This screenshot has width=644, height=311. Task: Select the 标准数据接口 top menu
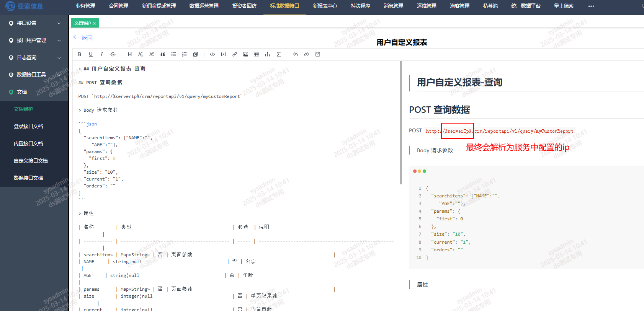pyautogui.click(x=284, y=6)
